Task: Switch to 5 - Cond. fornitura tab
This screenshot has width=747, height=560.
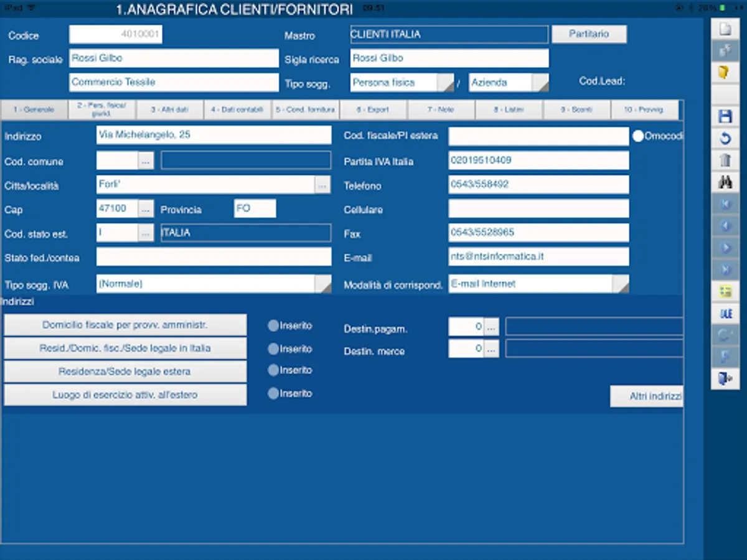Action: point(306,110)
